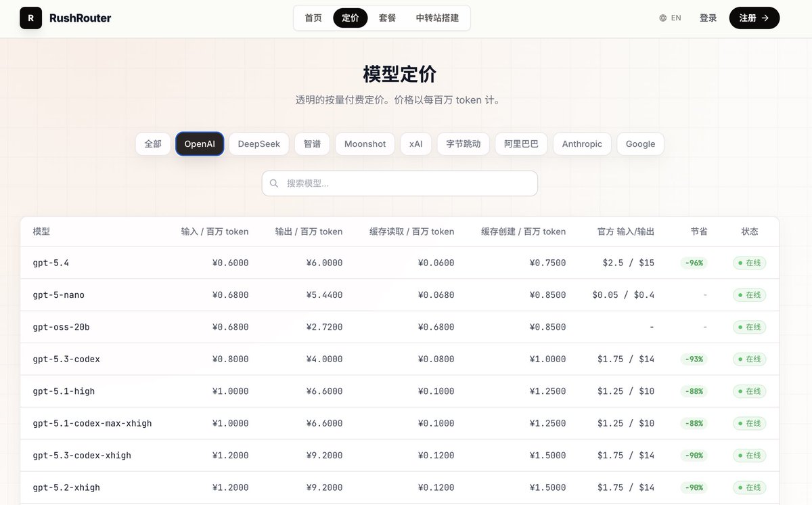Viewport: 812px width, 505px height.
Task: Click the 登录 link
Action: point(708,18)
